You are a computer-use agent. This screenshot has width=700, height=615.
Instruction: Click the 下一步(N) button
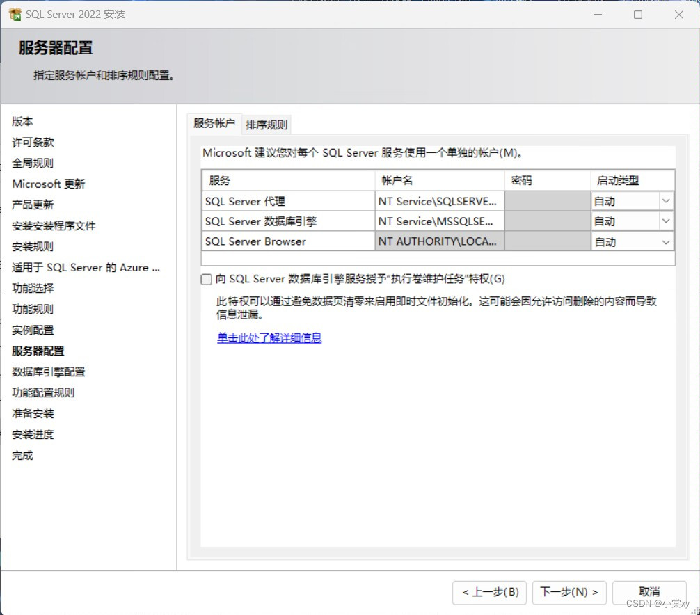click(569, 592)
